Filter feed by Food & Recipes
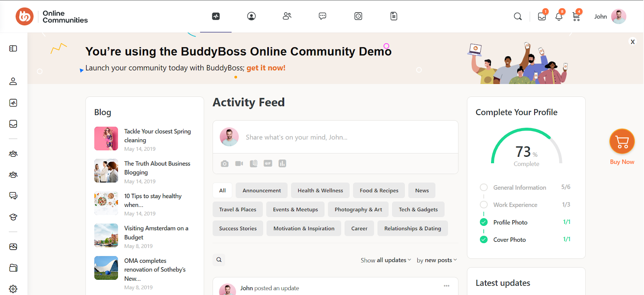 pos(379,191)
